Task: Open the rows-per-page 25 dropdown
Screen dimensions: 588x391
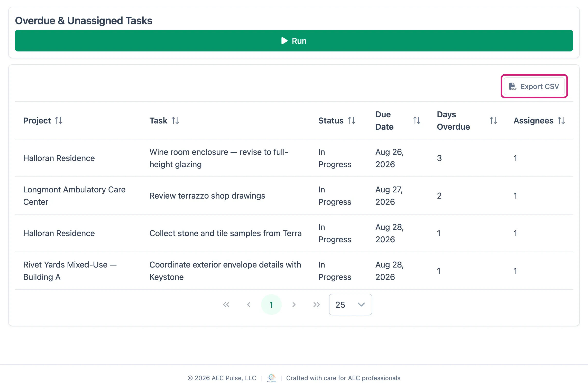Action: [x=350, y=305]
